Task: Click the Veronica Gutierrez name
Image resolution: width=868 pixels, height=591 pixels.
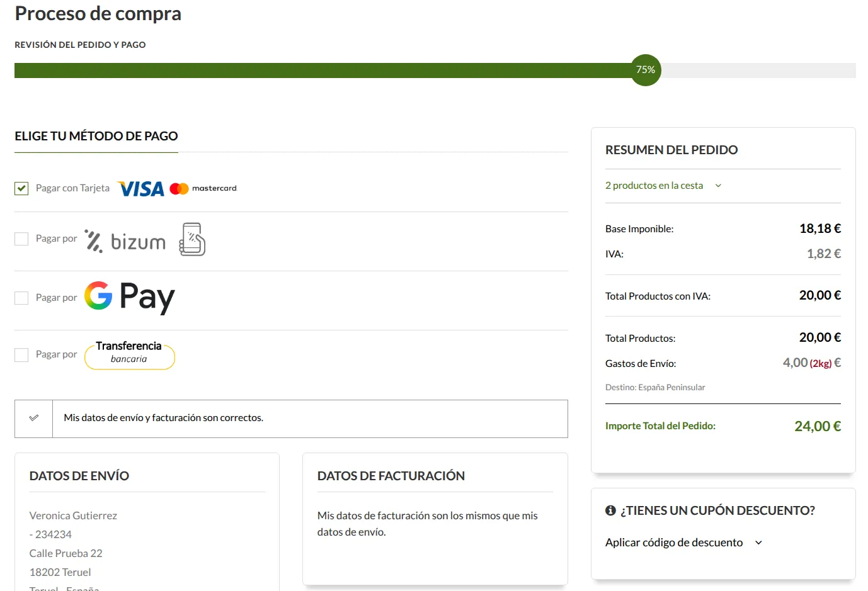Action: [73, 515]
